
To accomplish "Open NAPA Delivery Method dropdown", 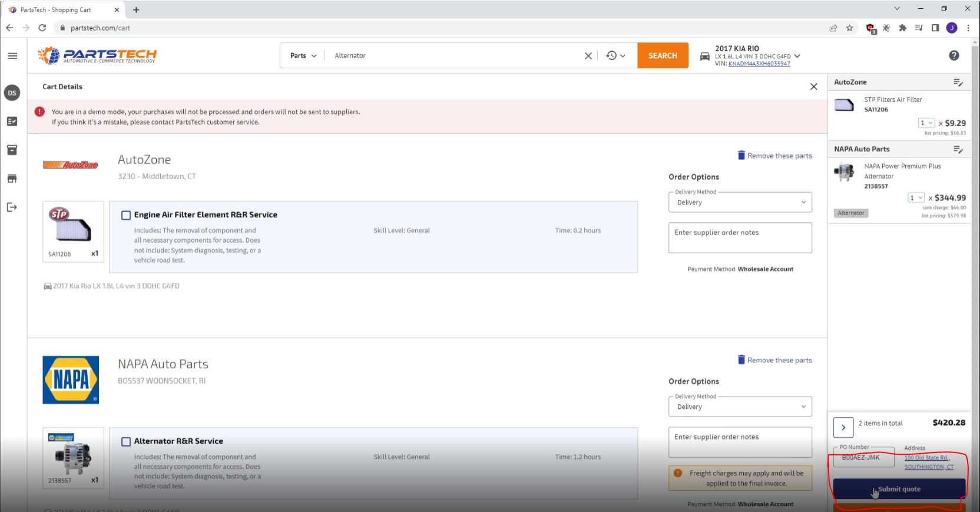I will (740, 407).
